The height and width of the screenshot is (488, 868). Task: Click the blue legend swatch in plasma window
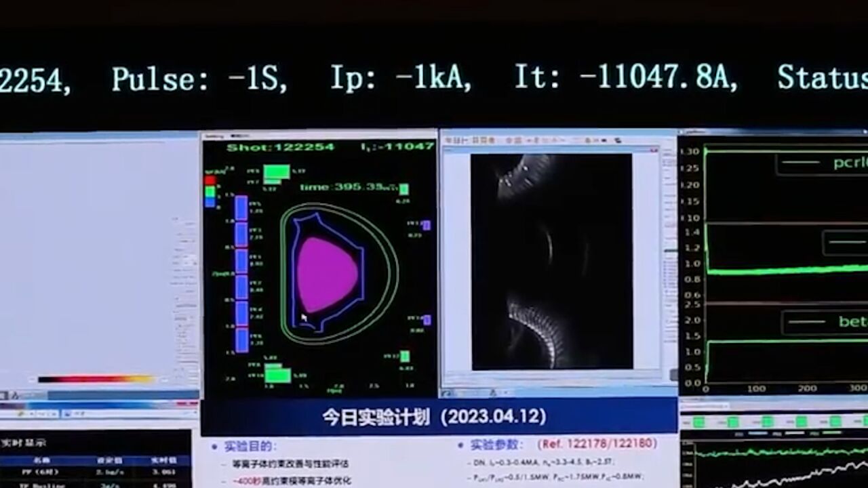[x=210, y=202]
